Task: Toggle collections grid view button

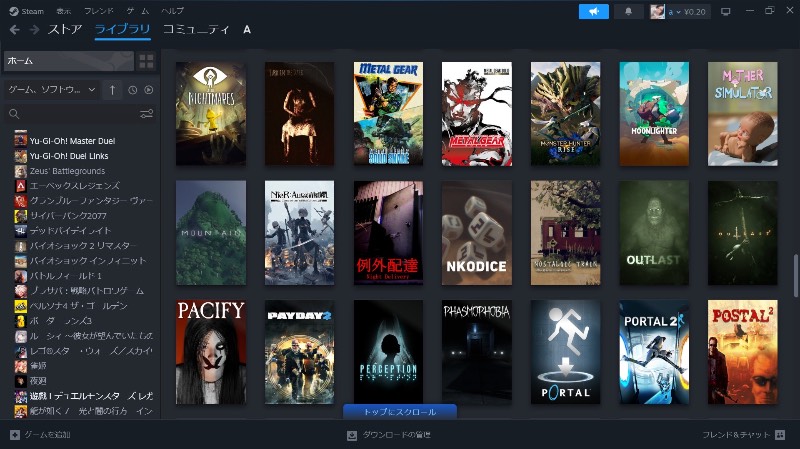Action: [146, 61]
